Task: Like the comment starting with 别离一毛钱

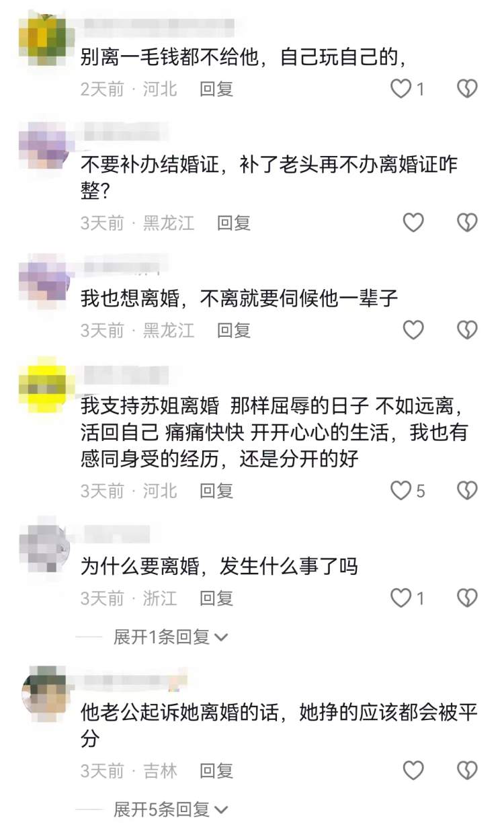Action: [x=401, y=88]
